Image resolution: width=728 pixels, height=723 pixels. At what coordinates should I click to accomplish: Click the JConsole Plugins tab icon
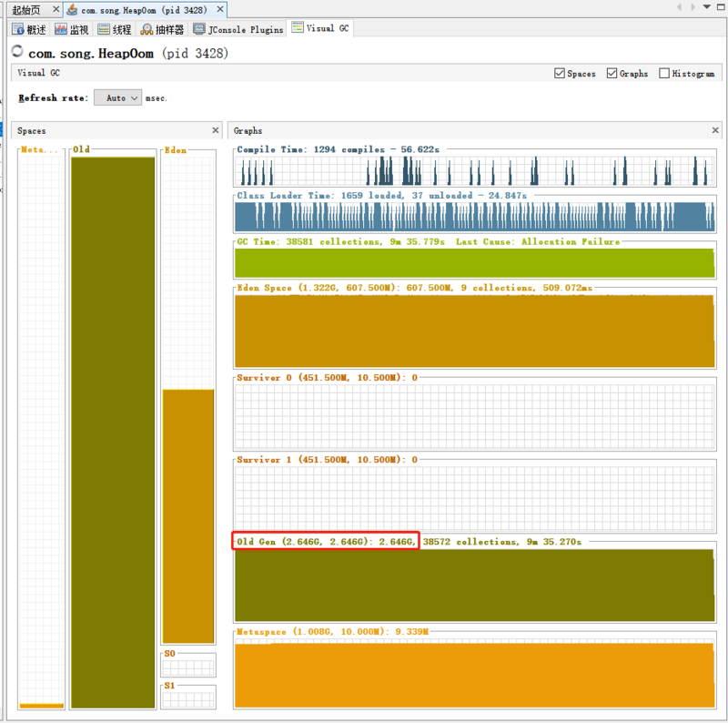point(199,29)
